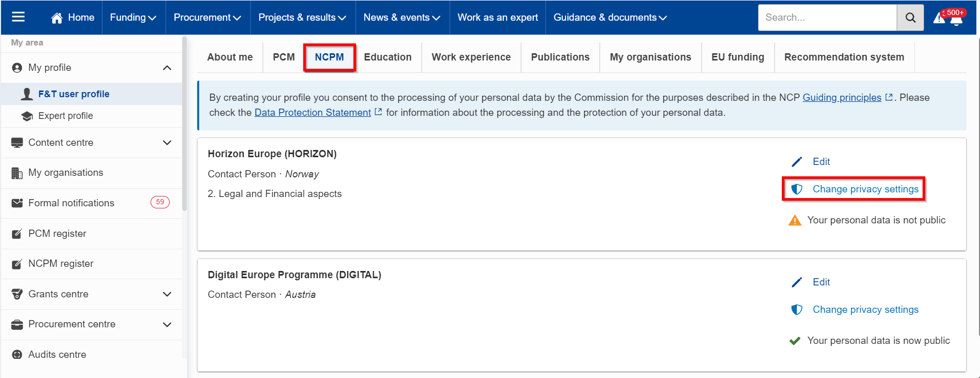Viewport: 980px width, 378px height.
Task: Click the Content centre monitor icon
Action: point(17,143)
